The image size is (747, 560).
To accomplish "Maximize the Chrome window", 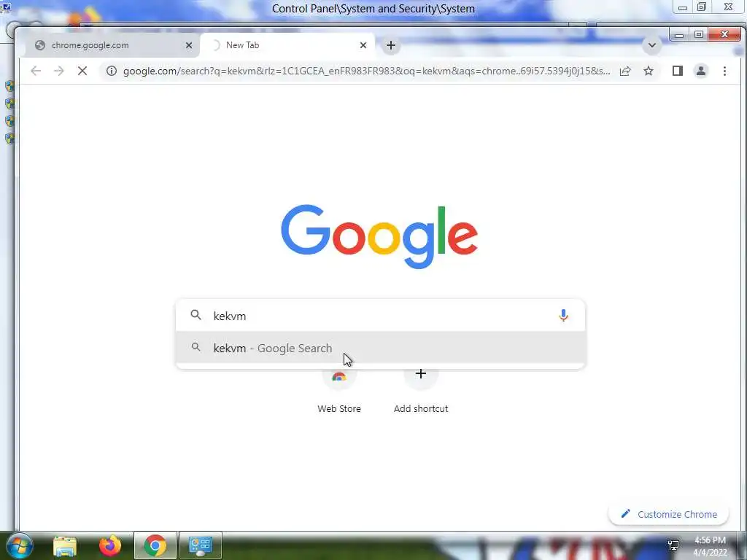I will [x=698, y=35].
